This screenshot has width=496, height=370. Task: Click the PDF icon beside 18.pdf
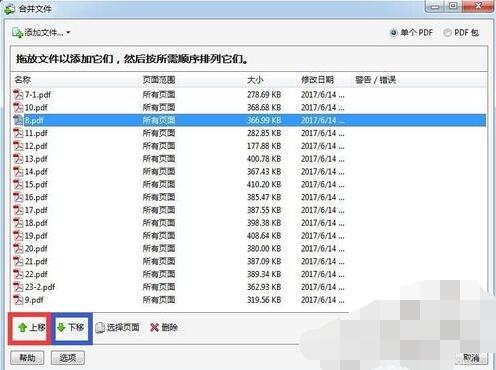pyautogui.click(x=18, y=223)
